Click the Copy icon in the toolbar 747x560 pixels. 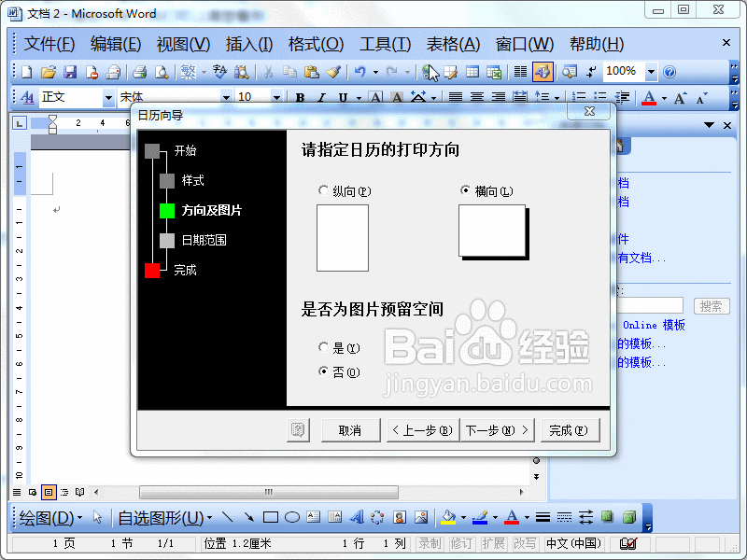[289, 72]
